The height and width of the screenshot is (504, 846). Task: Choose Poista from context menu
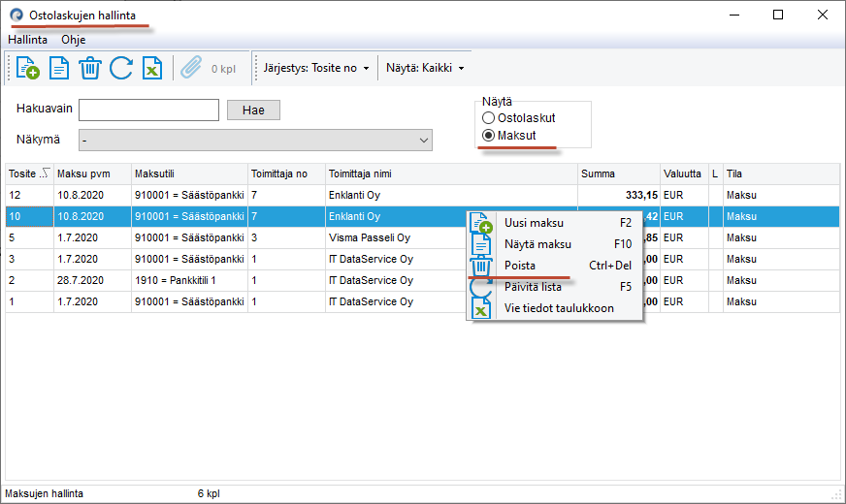tap(555, 266)
